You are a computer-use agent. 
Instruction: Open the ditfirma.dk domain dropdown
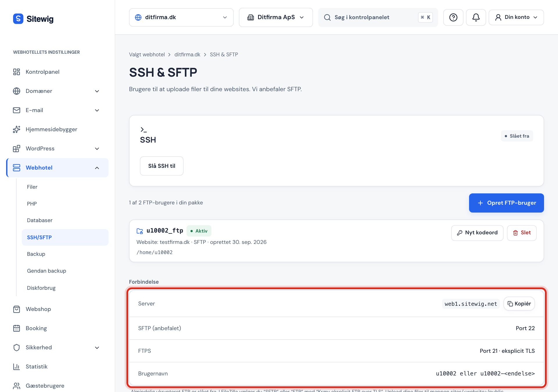point(181,17)
